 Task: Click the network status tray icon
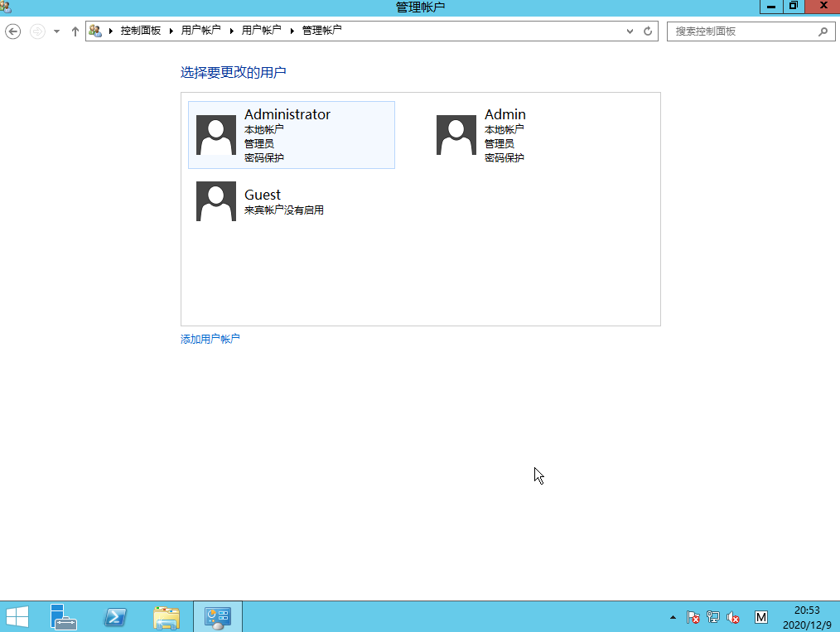(712, 617)
